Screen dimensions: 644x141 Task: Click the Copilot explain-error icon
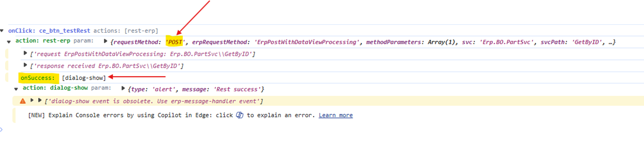(x=240, y=115)
